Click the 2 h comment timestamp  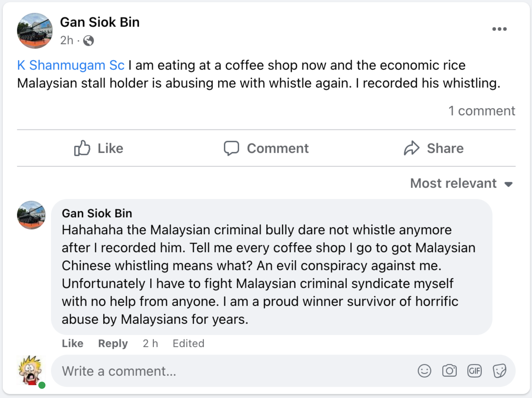pyautogui.click(x=150, y=343)
